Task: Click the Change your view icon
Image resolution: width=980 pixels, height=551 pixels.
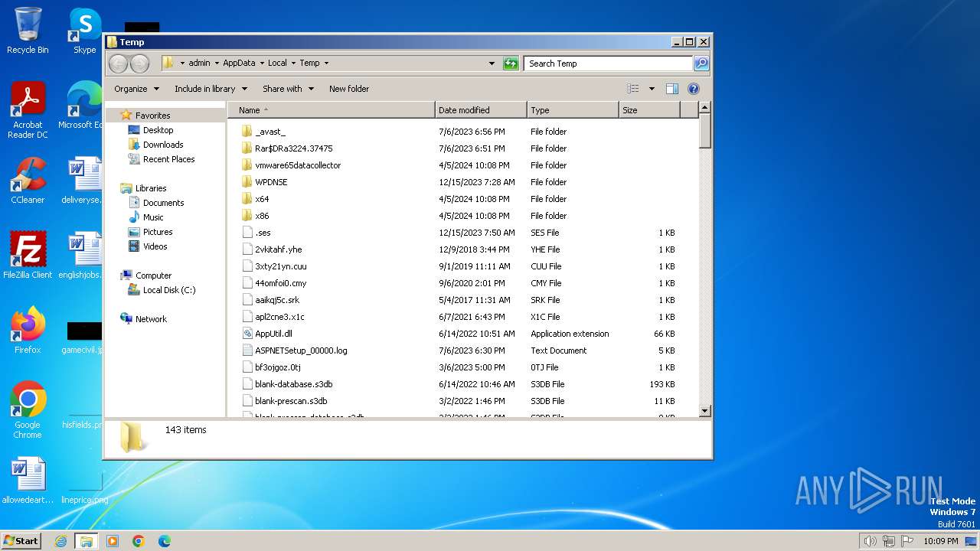Action: coord(632,89)
